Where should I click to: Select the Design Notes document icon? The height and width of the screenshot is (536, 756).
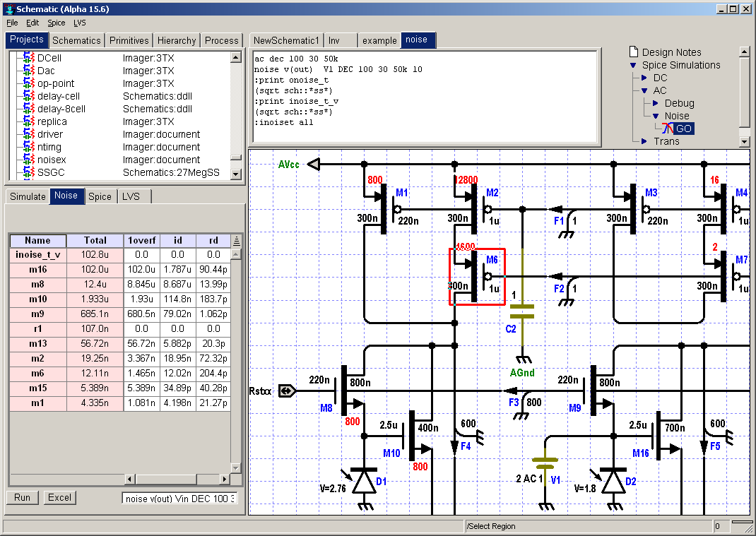632,52
